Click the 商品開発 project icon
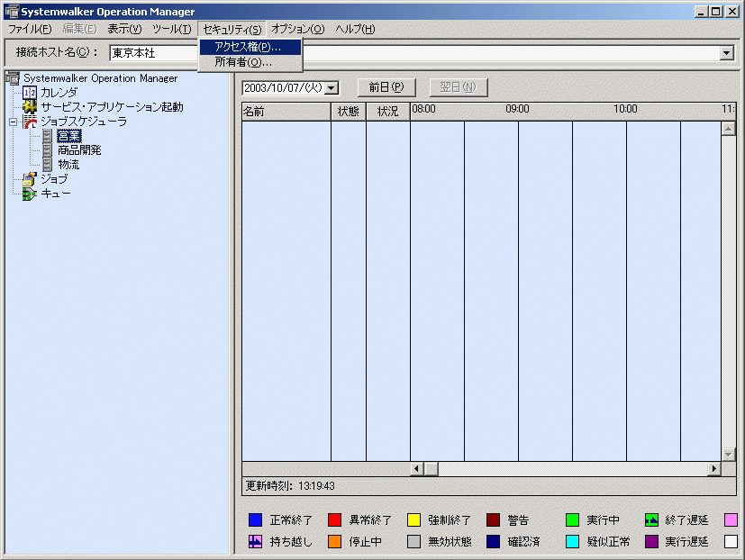 tap(48, 150)
